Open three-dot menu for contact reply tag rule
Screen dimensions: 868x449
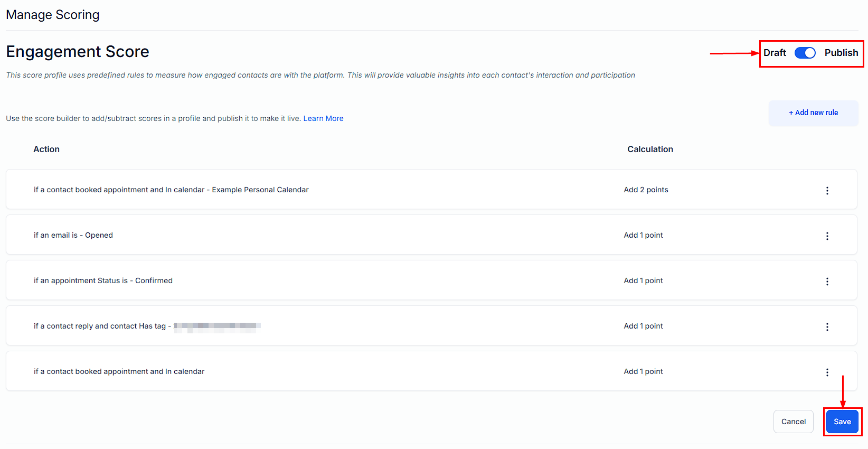827,326
